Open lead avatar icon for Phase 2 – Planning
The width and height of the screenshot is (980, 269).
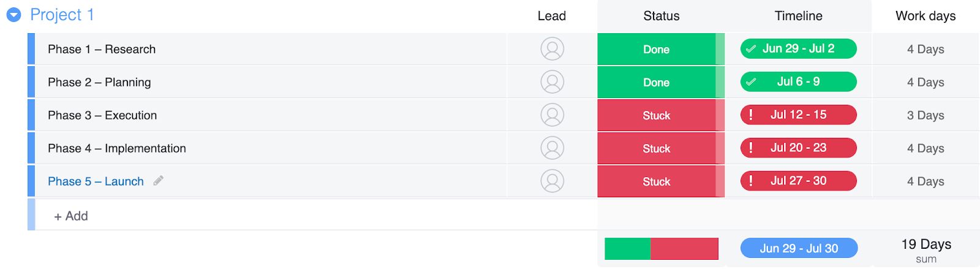(x=552, y=82)
